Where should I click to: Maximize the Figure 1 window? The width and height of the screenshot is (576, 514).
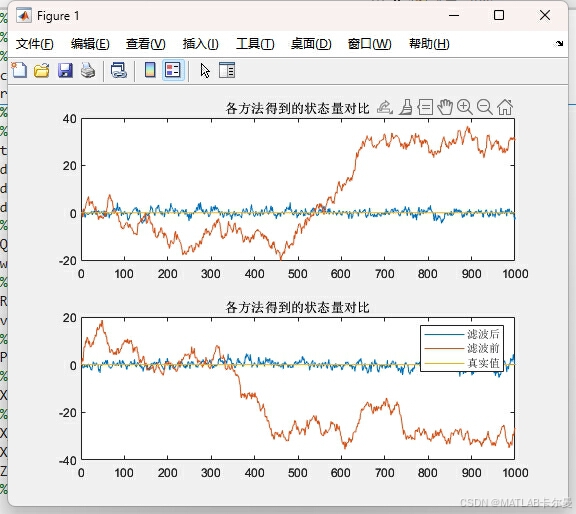tap(499, 15)
